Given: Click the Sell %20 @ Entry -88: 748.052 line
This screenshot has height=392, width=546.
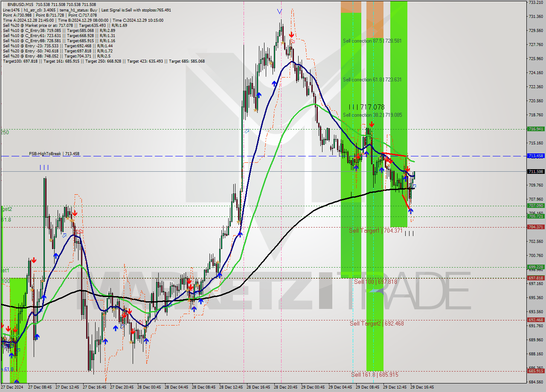Looking at the screenshot, I should pos(57,56).
